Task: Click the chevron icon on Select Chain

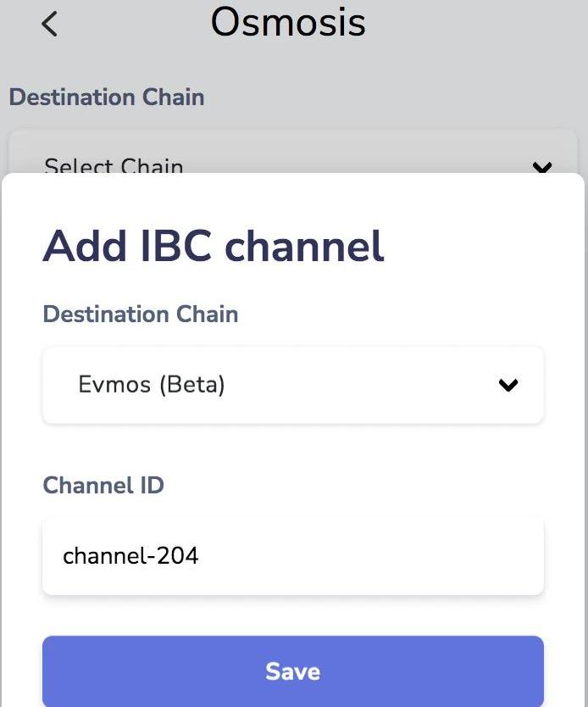Action: coord(541,166)
